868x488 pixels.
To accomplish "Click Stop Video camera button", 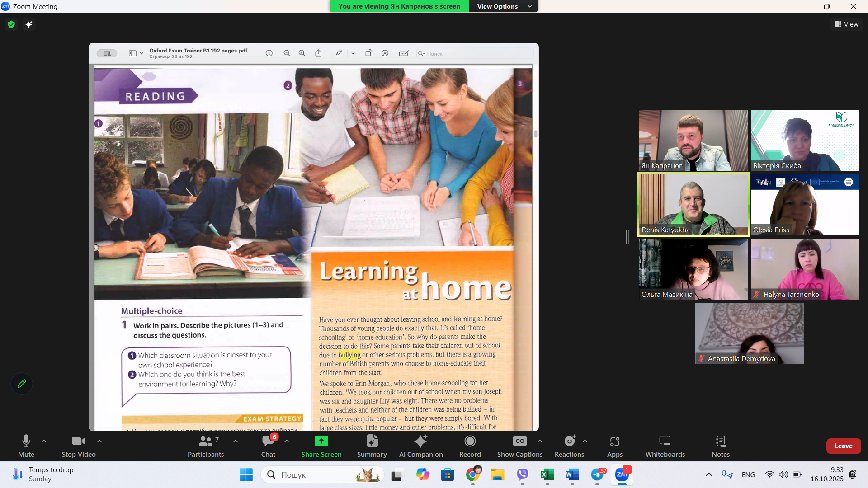I will pos(78,446).
